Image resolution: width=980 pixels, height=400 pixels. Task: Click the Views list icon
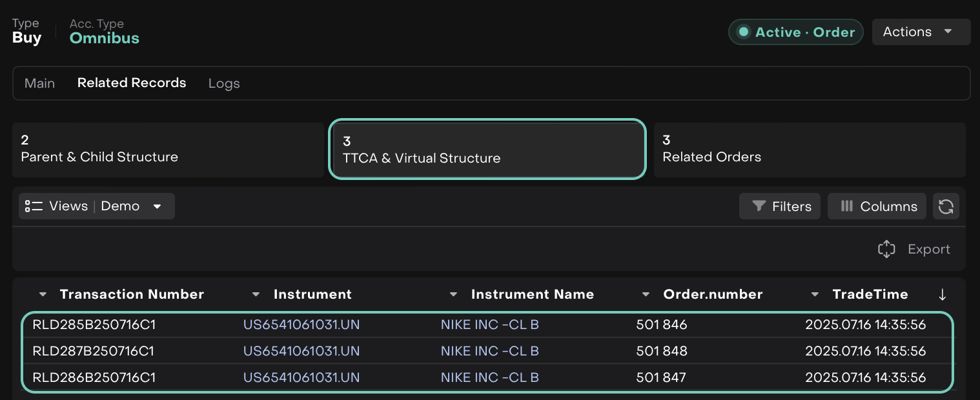click(34, 206)
